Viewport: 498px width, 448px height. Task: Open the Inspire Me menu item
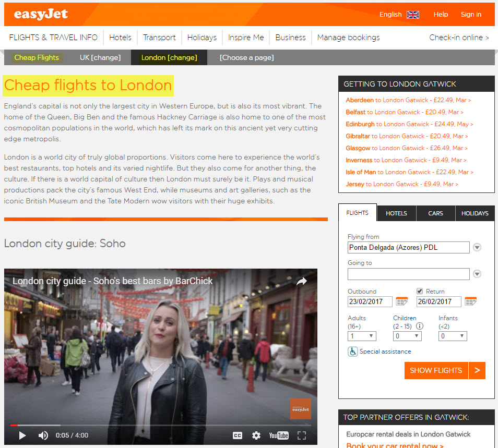pos(246,38)
